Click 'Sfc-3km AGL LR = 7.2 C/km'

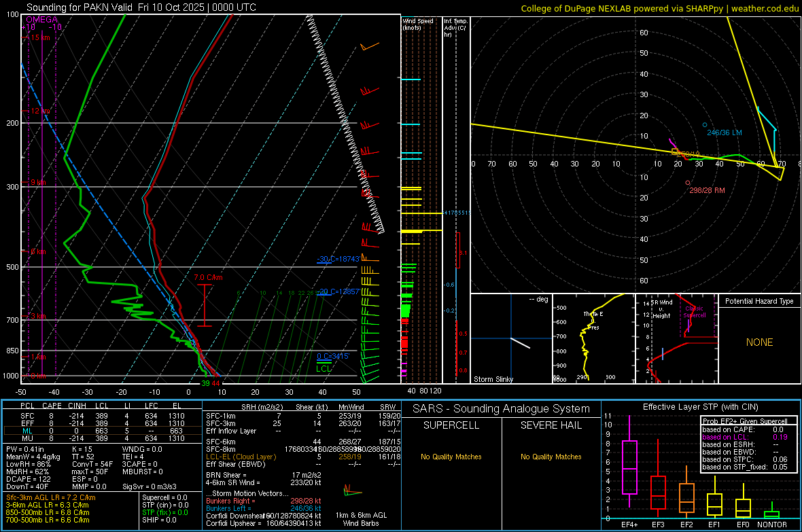click(x=51, y=497)
